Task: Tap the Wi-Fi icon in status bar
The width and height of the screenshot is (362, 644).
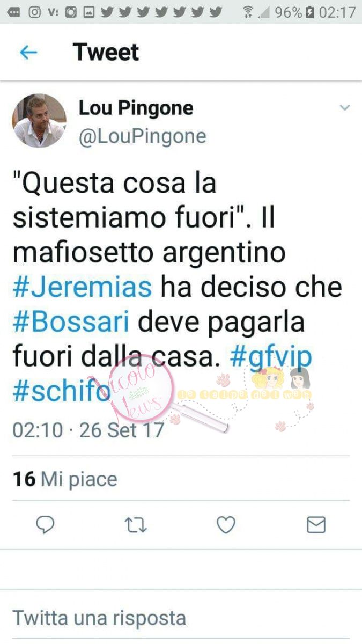Action: (248, 12)
